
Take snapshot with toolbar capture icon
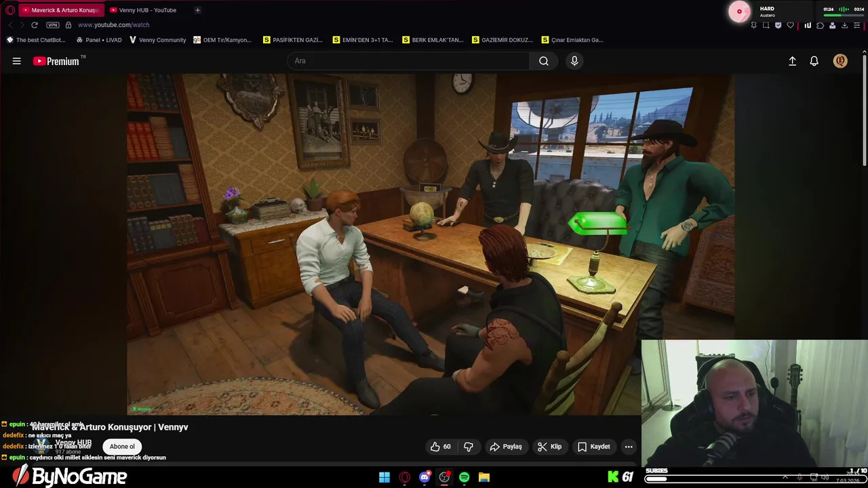(x=766, y=25)
